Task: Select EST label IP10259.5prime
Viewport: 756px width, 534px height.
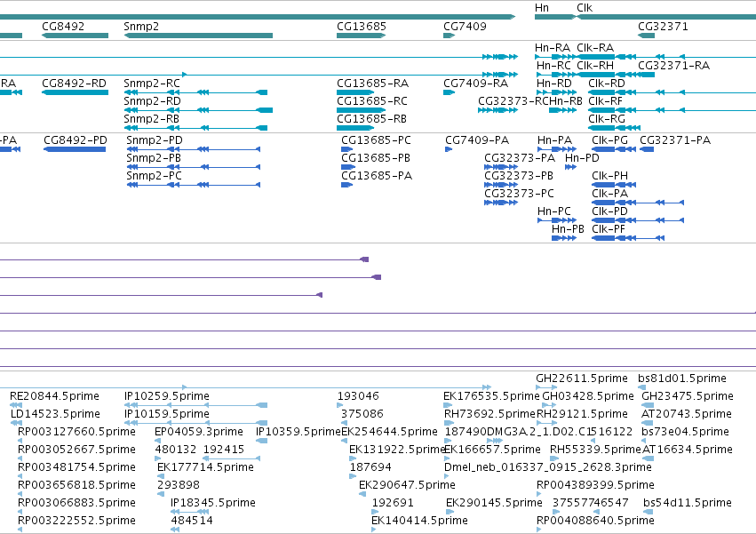Action: [167, 396]
